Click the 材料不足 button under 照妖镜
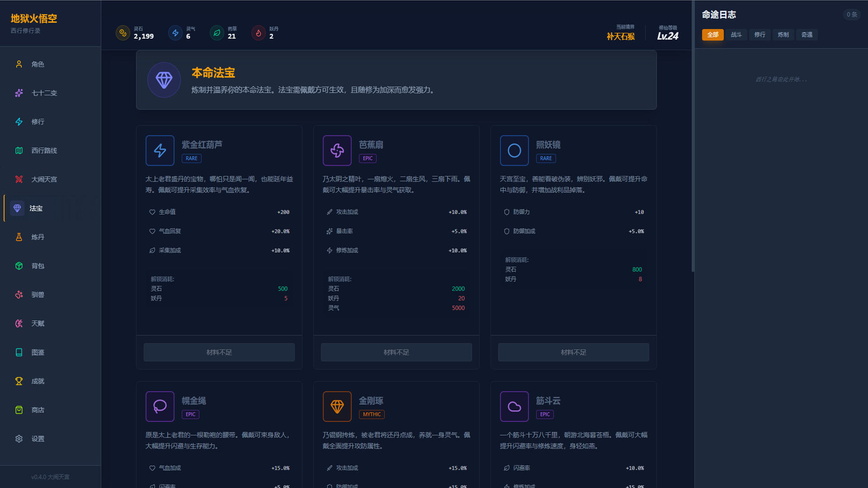 pos(573,352)
